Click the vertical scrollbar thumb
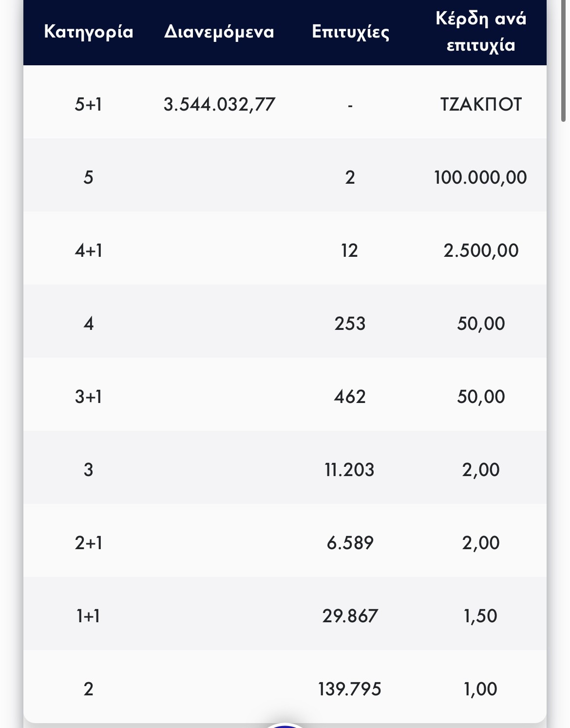The height and width of the screenshot is (728, 570). [x=564, y=61]
